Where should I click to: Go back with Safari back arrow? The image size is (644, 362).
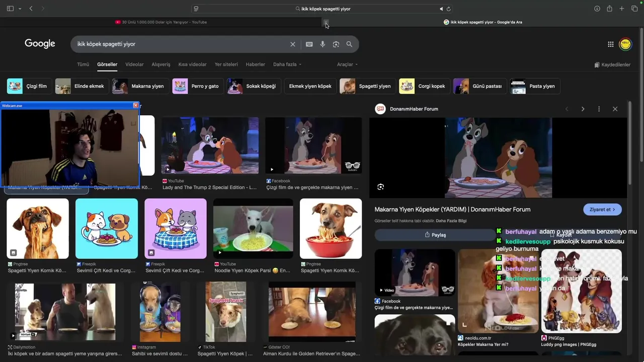pyautogui.click(x=31, y=9)
